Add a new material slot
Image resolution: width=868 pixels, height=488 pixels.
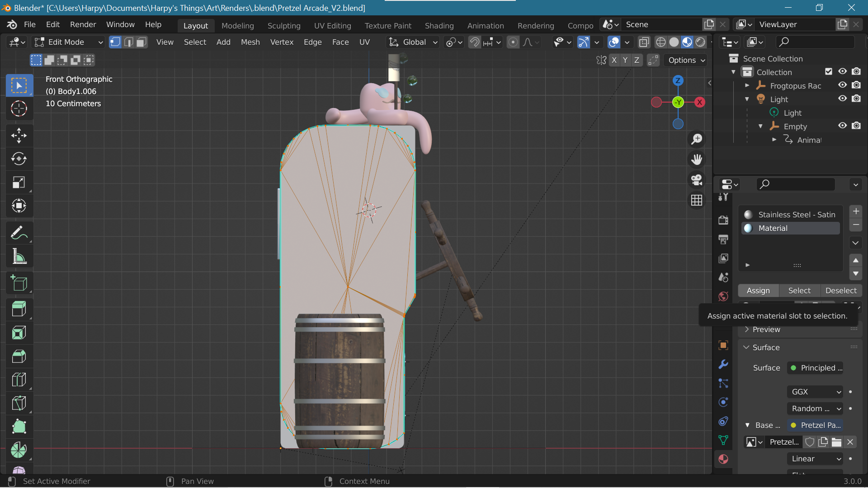tap(856, 211)
